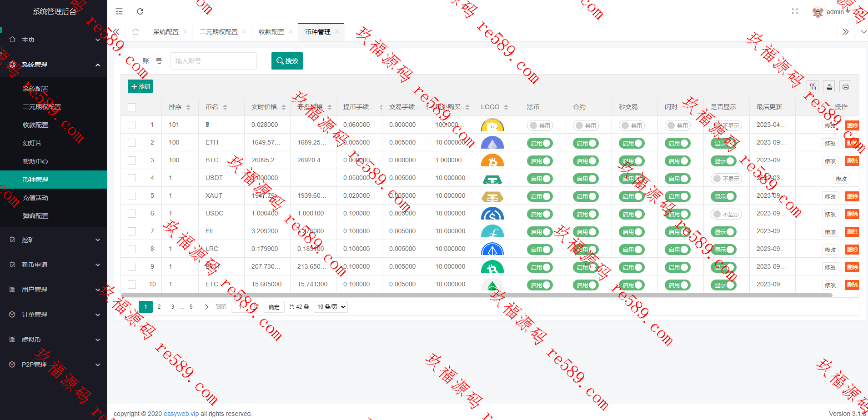The width and height of the screenshot is (868, 420).
Task: Expand 用户管理 sidebar menu
Action: (x=53, y=290)
